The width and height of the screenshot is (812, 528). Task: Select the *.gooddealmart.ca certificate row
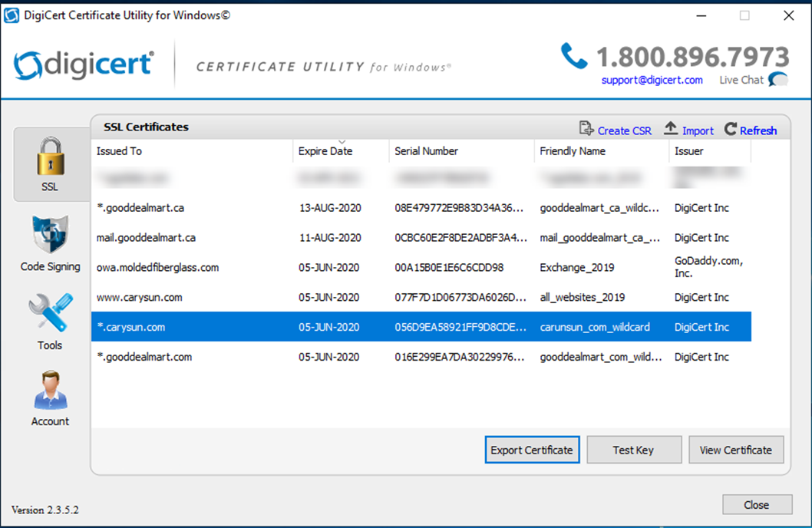[x=421, y=208]
